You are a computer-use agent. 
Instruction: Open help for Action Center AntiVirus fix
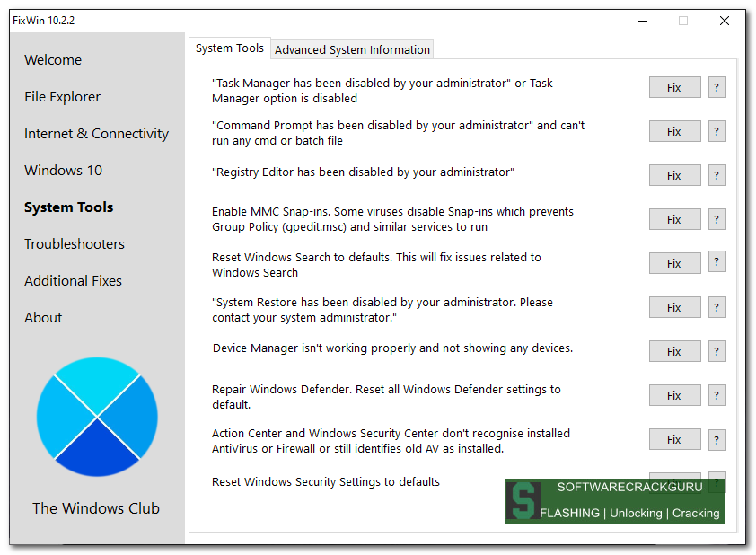point(716,439)
